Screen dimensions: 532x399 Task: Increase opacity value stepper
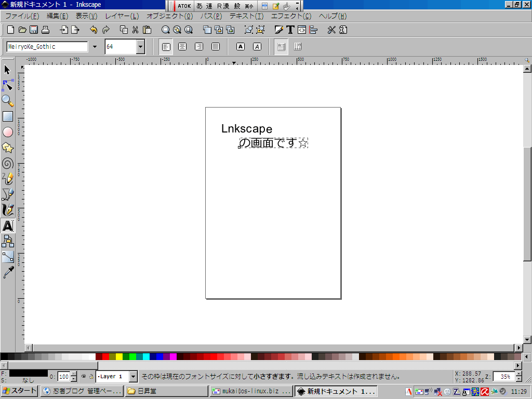coord(74,374)
